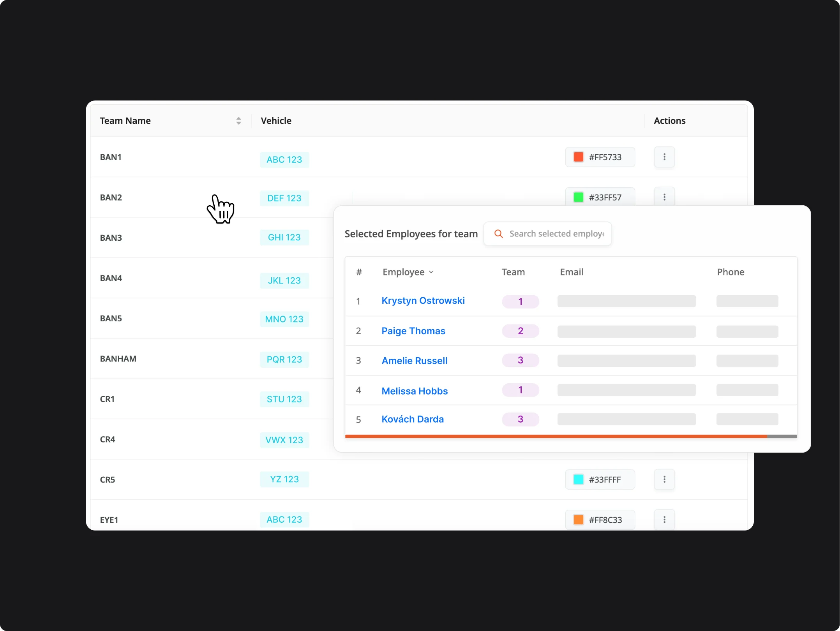Click the YZ 123 vehicle tag
The height and width of the screenshot is (631, 840).
coord(284,479)
